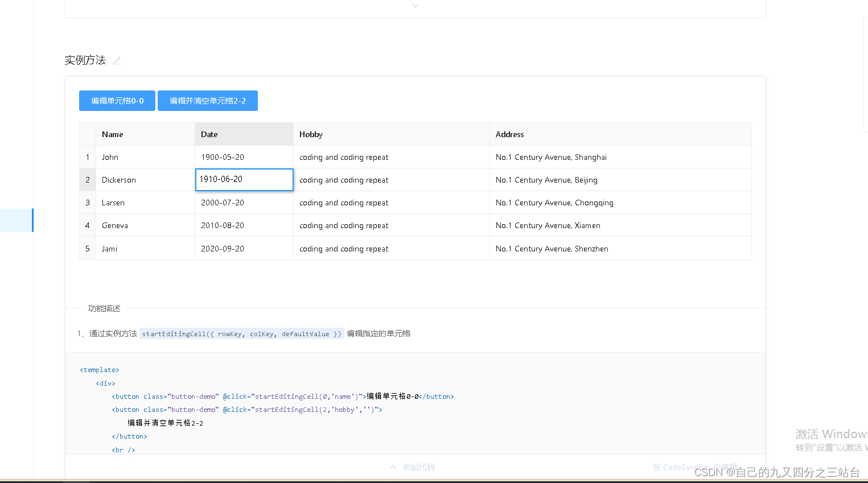The image size is (868, 483).
Task: Click the 功能描述 section label
Action: [104, 308]
